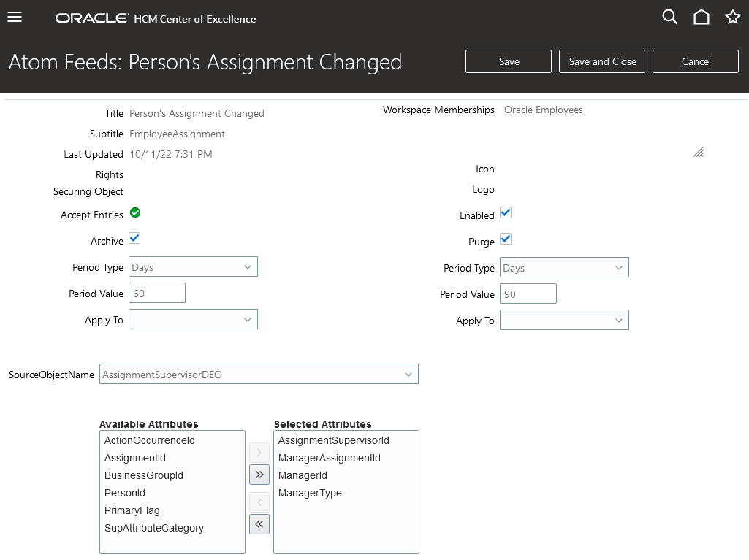Click Save and Close

[602, 62]
